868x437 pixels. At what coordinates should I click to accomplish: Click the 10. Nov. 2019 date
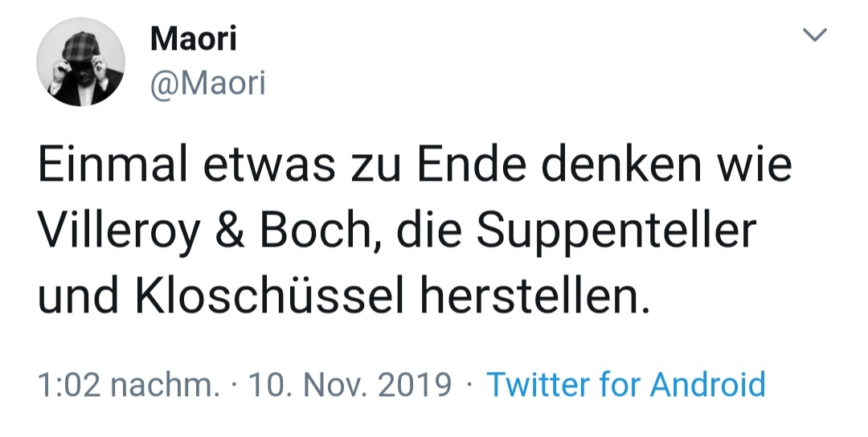point(350,384)
